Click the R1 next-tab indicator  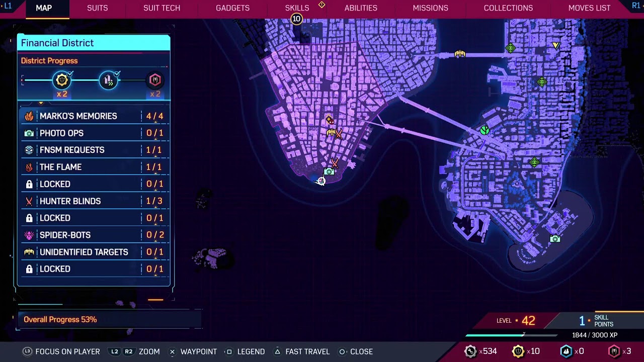point(636,6)
